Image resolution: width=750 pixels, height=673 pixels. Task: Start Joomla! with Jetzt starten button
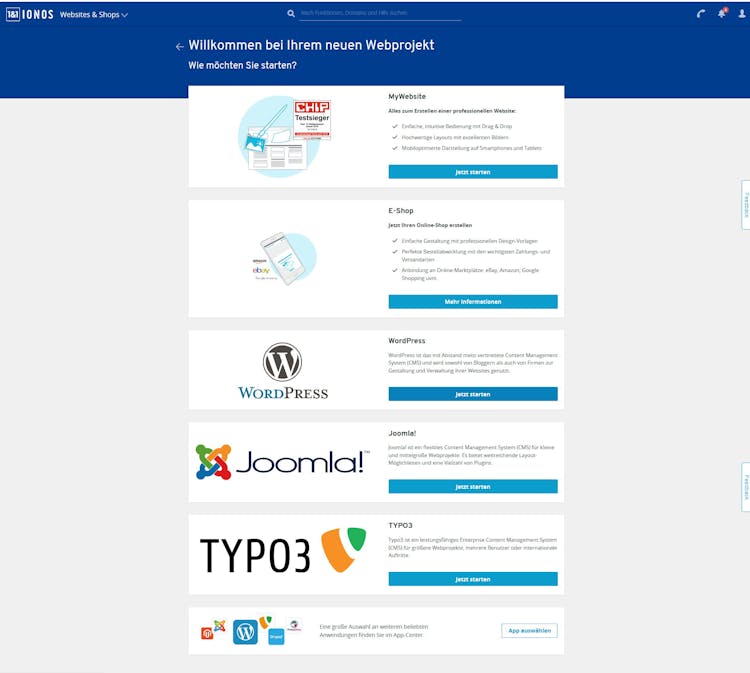(x=473, y=486)
